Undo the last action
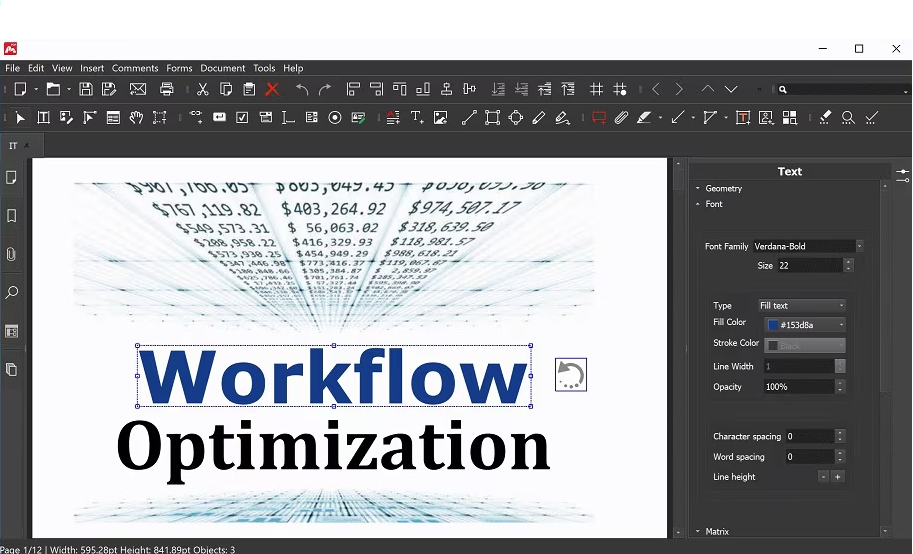 (x=302, y=89)
